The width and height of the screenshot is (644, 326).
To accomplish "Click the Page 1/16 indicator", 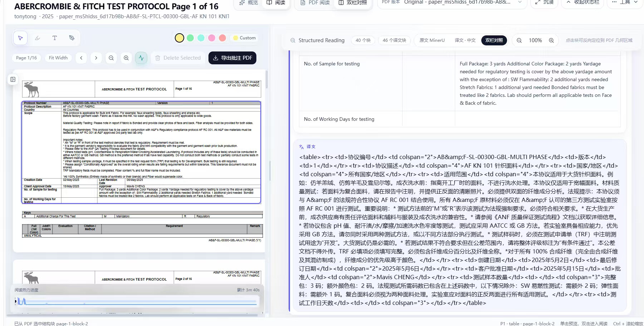I will tap(26, 58).
